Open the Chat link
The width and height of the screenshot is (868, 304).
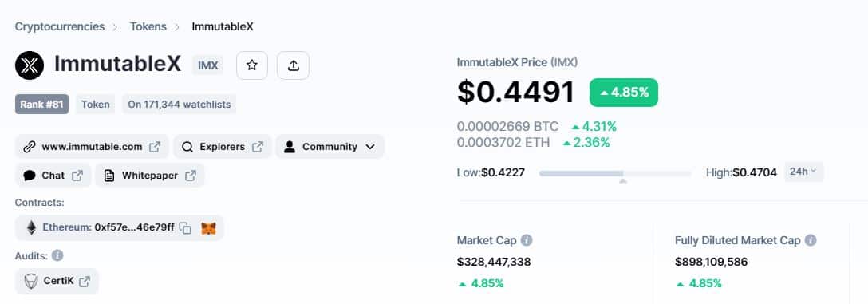[x=53, y=176]
